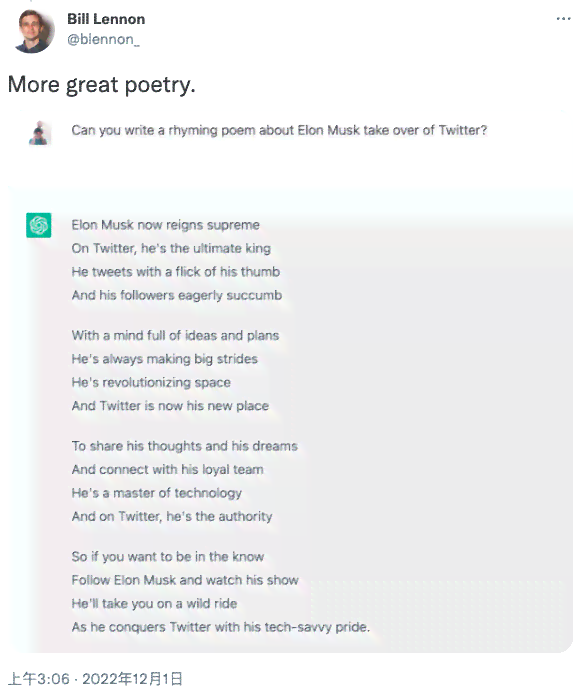
Task: Open Bill Lennon's profile picture
Action: (34, 31)
